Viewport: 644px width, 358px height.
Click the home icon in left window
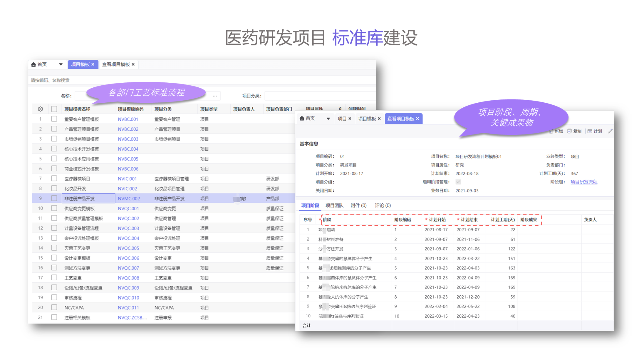pyautogui.click(x=33, y=64)
